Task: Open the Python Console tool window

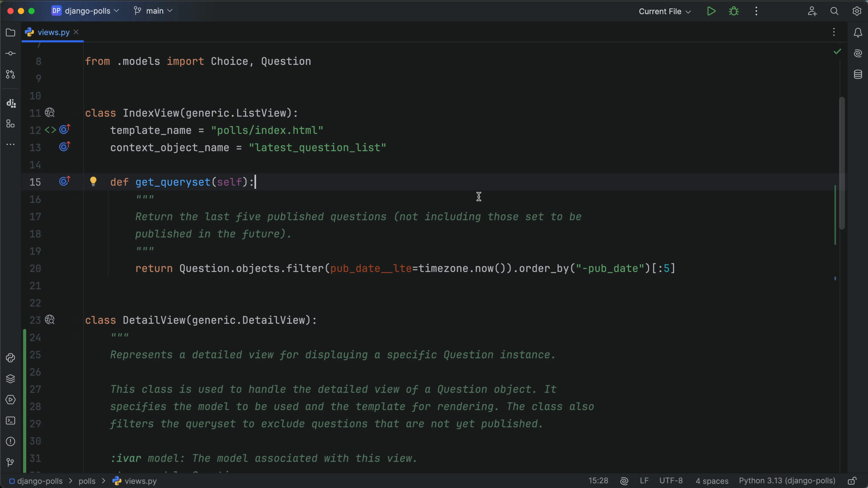Action: (x=10, y=358)
